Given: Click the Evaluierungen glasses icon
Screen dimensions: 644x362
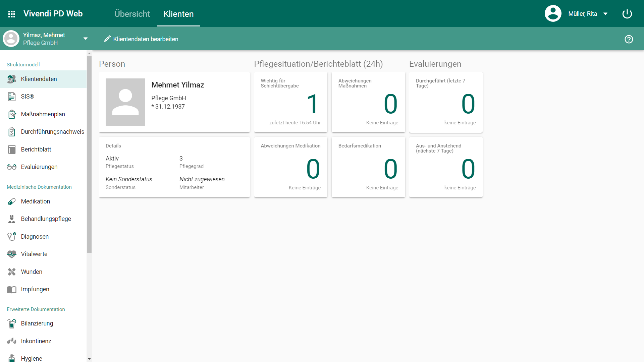Looking at the screenshot, I should point(12,167).
